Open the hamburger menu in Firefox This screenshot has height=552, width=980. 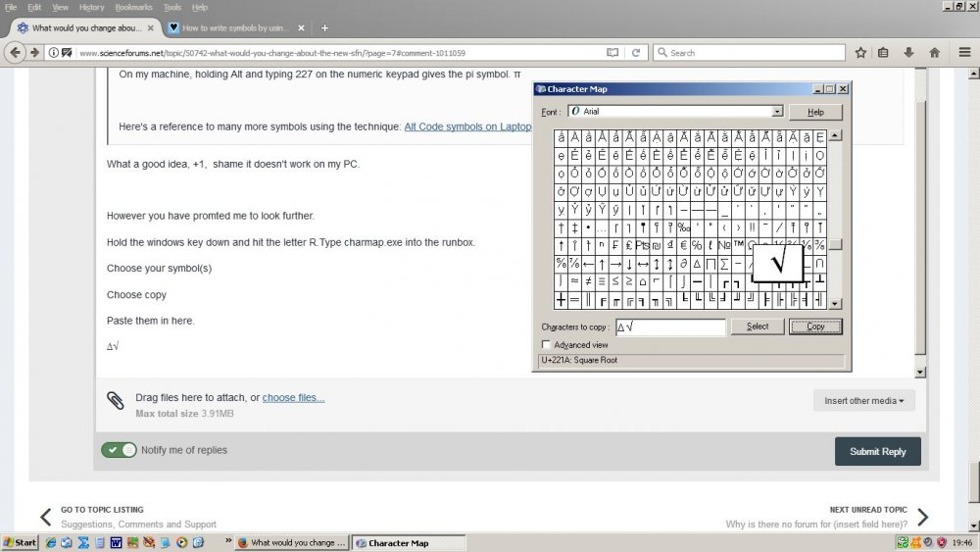964,52
